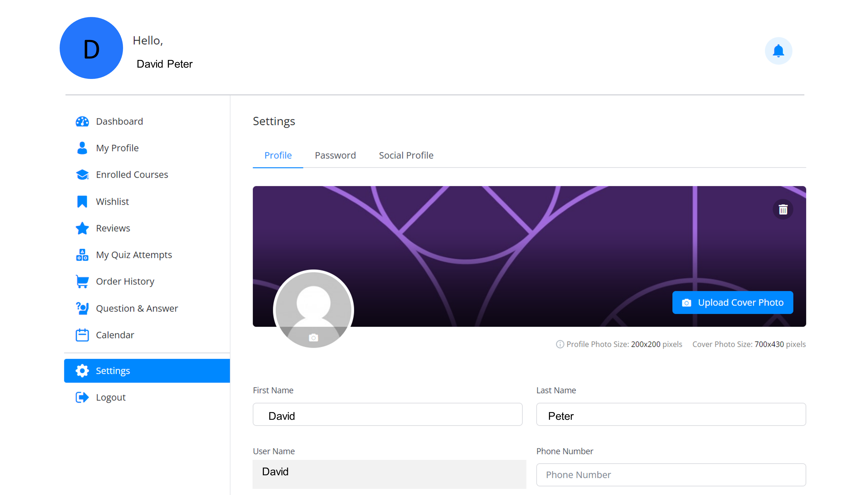Select the Profile tab
This screenshot has width=868, height=495.
pyautogui.click(x=278, y=155)
